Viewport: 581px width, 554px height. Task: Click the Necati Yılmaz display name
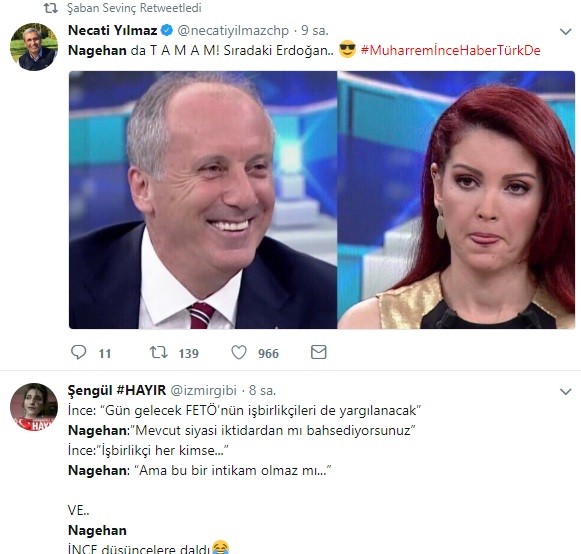pyautogui.click(x=113, y=30)
